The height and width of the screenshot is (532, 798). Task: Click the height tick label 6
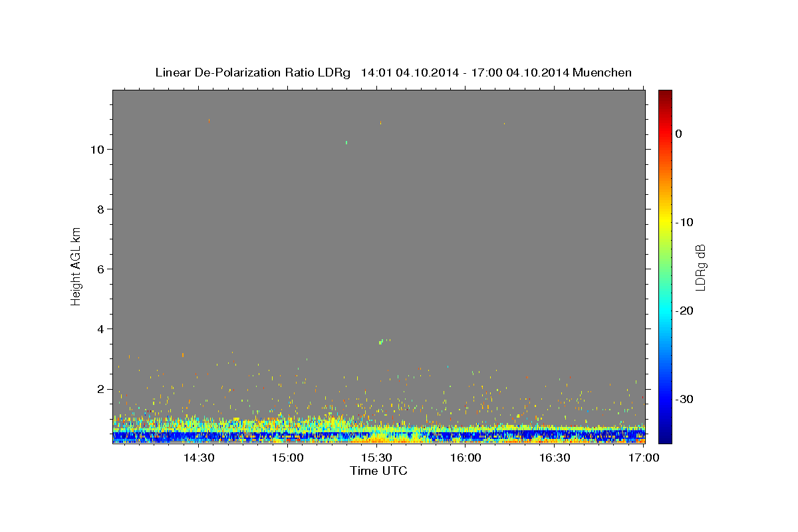coord(100,269)
